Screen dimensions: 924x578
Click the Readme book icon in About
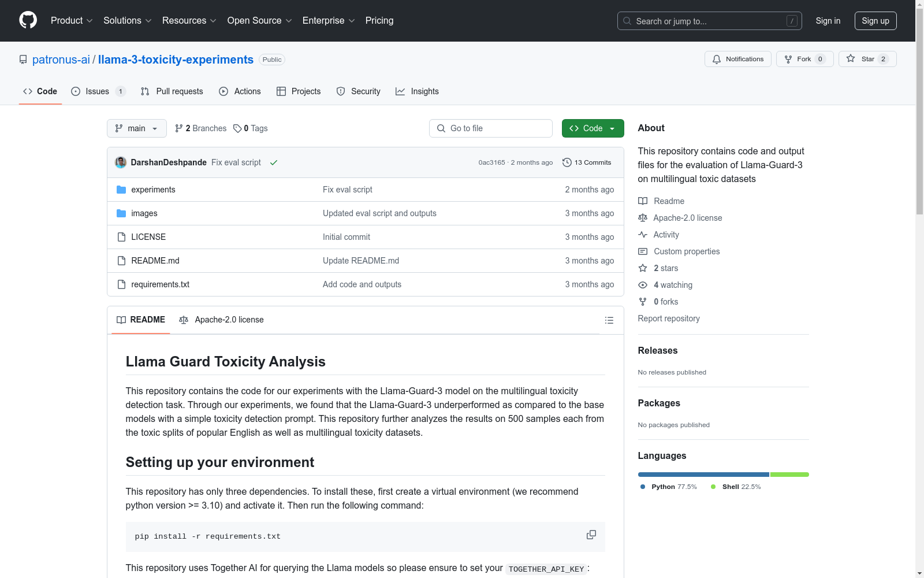(643, 201)
